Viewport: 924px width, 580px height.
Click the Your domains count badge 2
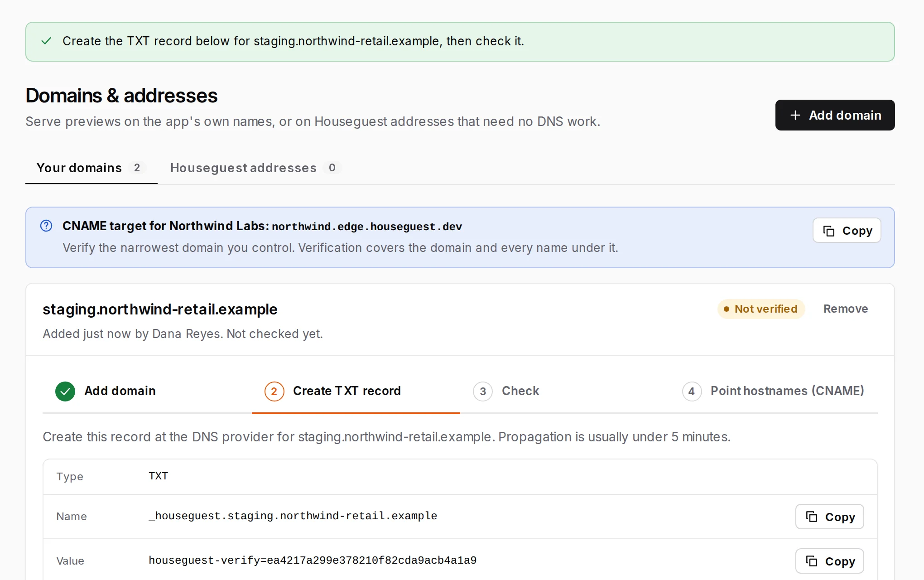click(x=137, y=168)
